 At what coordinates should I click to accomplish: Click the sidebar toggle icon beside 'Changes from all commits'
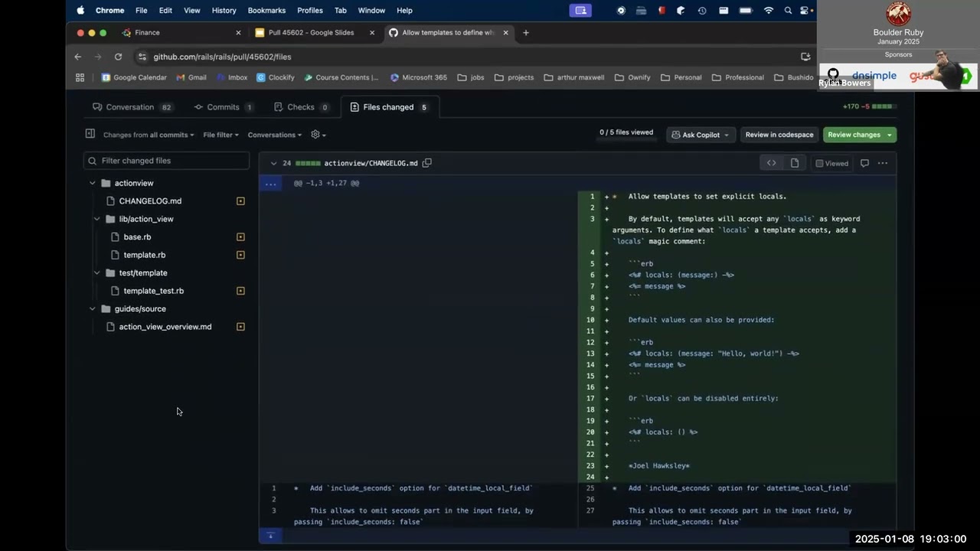click(90, 134)
